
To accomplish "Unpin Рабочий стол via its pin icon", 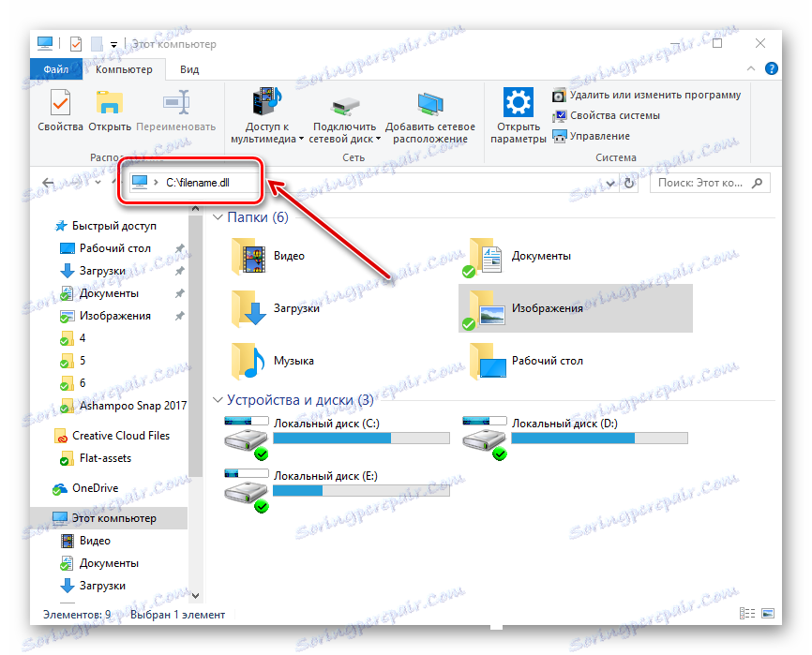I will click(x=180, y=248).
